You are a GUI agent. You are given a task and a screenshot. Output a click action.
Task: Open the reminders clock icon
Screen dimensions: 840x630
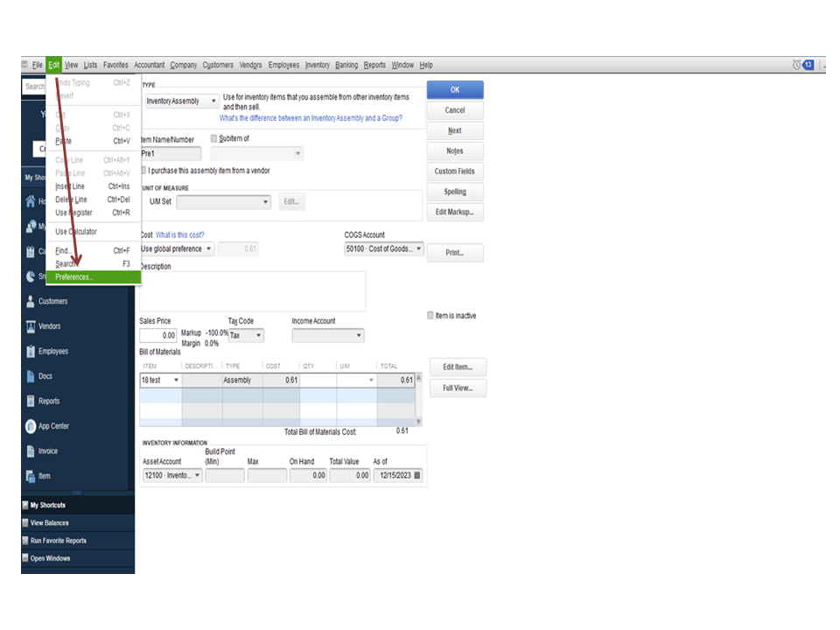[796, 65]
